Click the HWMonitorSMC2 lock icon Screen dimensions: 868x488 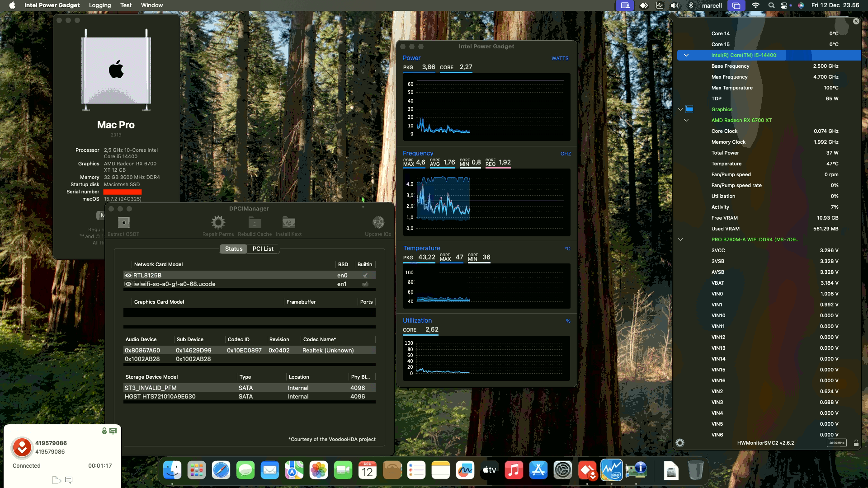(856, 443)
